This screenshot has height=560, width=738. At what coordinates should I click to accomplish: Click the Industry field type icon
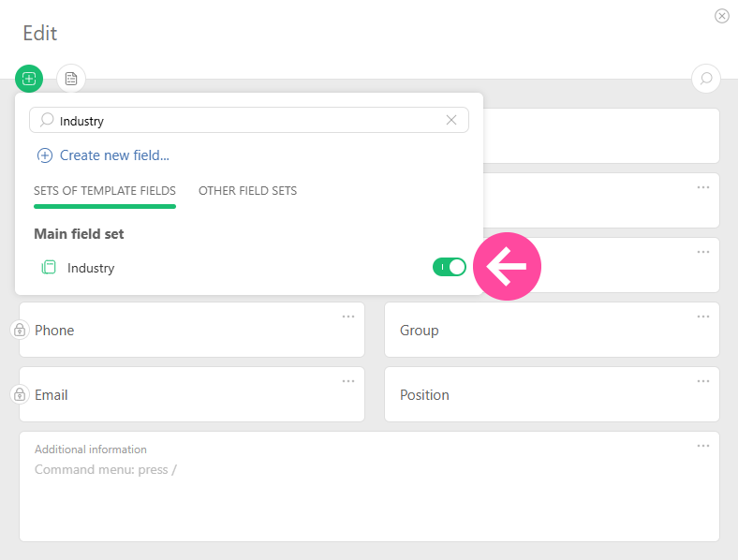pyautogui.click(x=49, y=268)
